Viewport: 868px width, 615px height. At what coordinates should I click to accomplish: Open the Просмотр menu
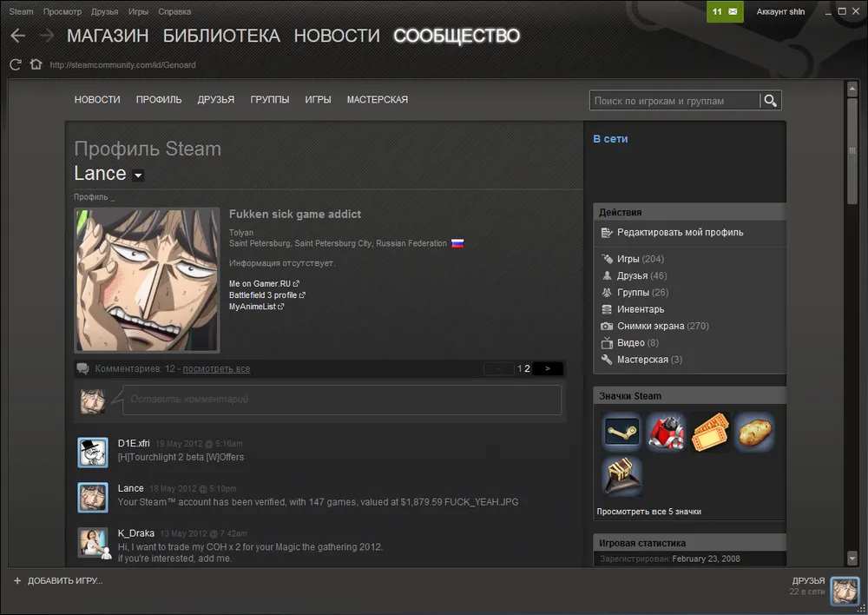(x=62, y=11)
